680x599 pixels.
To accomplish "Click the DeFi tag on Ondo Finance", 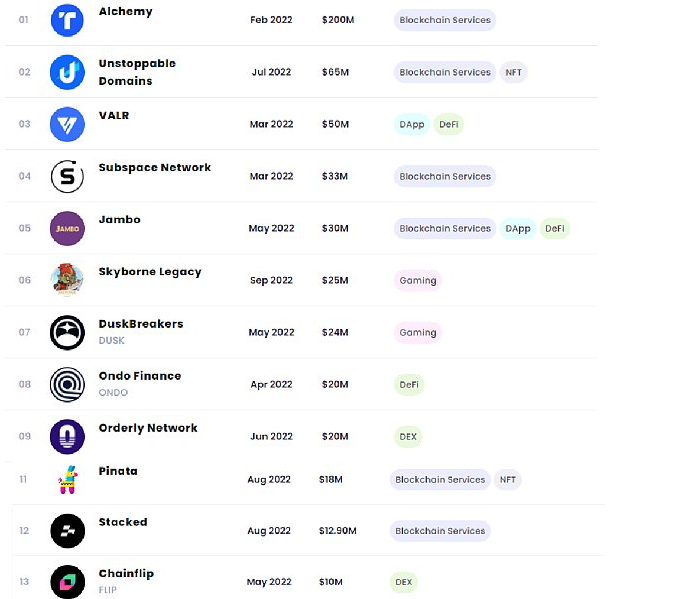I will 409,384.
